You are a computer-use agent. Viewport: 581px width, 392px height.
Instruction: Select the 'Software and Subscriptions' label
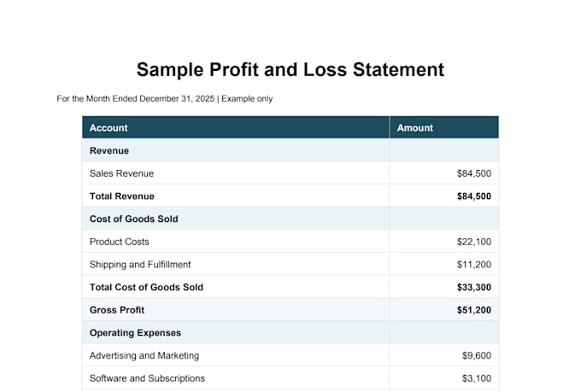[147, 378]
